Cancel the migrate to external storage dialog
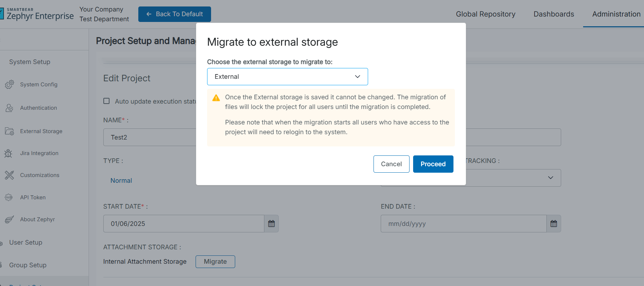 [x=391, y=164]
